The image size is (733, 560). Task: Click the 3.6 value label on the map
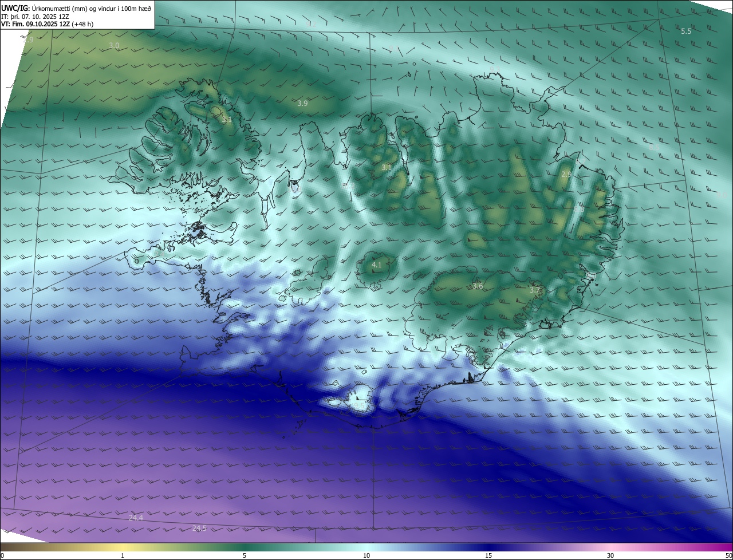[x=478, y=286]
